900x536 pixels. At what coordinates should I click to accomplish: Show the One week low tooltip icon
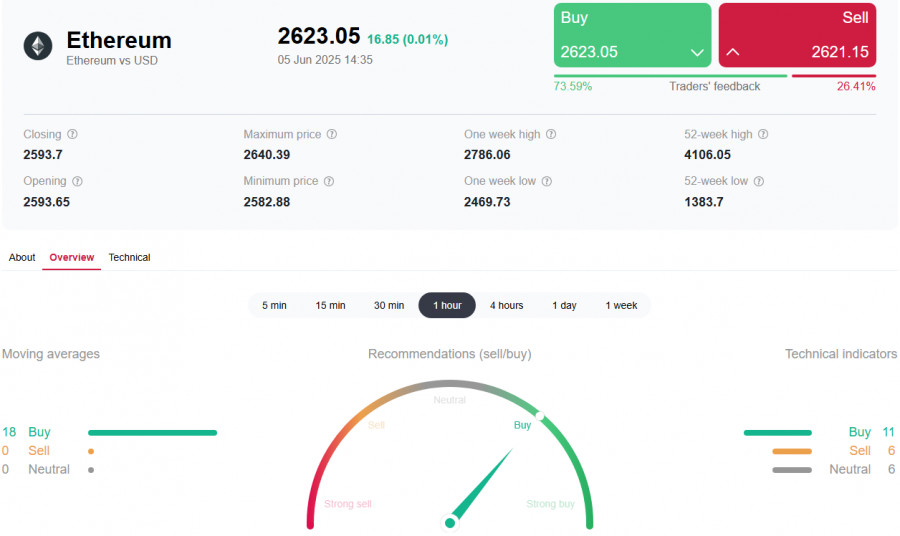coord(547,181)
